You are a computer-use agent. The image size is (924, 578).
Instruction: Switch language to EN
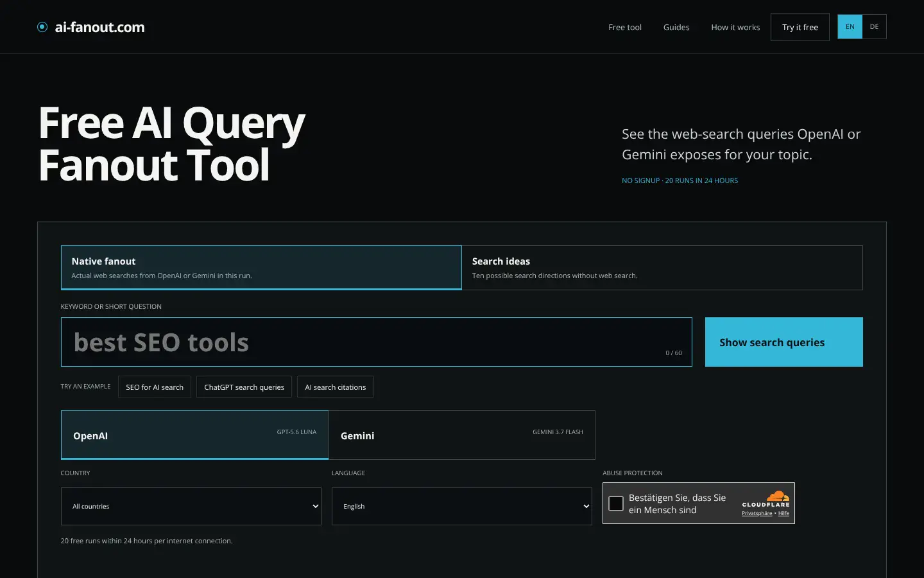pyautogui.click(x=850, y=27)
